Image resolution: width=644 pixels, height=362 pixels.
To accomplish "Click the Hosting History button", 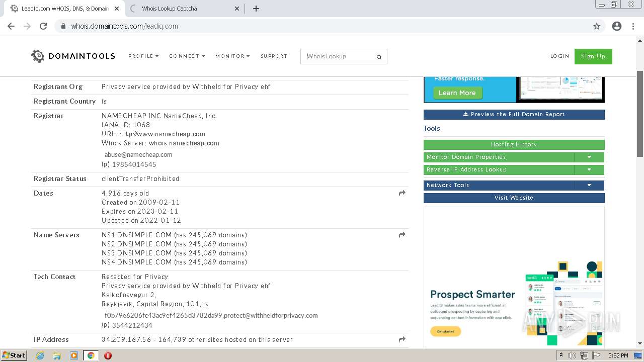I will [x=514, y=144].
